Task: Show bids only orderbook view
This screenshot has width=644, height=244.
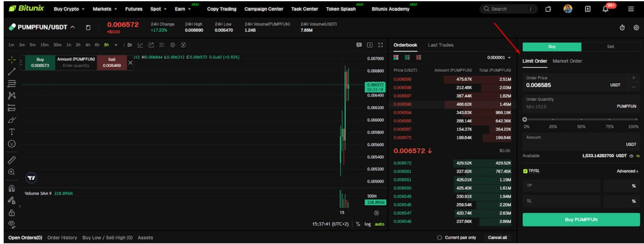Action: tap(407, 57)
